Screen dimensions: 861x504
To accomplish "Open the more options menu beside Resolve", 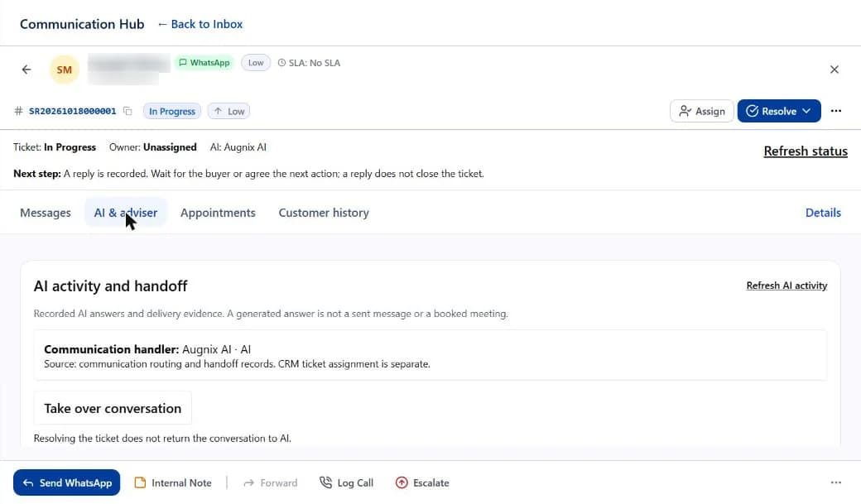I will click(835, 111).
